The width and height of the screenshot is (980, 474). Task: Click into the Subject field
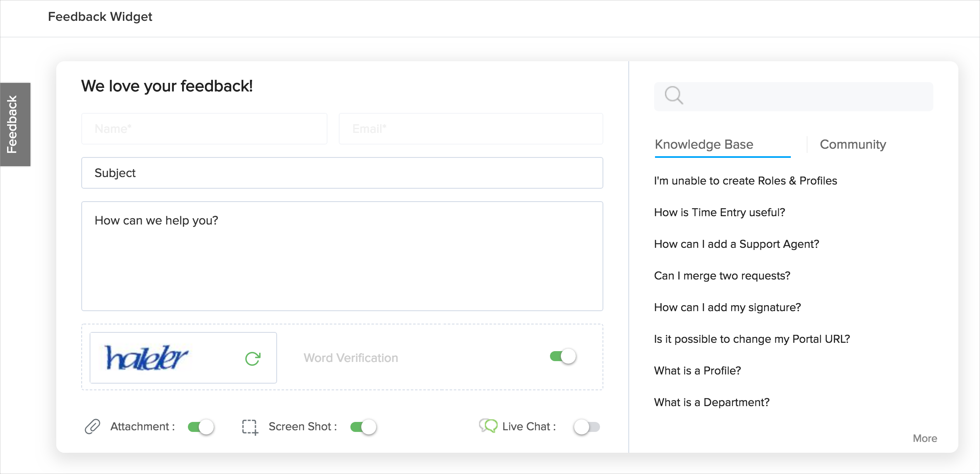click(342, 173)
